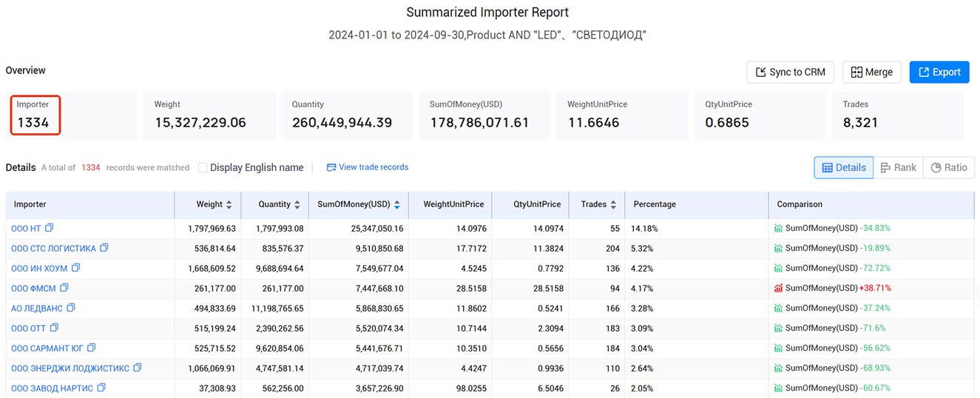Open red comparison chart icon with +38.71%
Image resolution: width=980 pixels, height=398 pixels.
tap(779, 289)
